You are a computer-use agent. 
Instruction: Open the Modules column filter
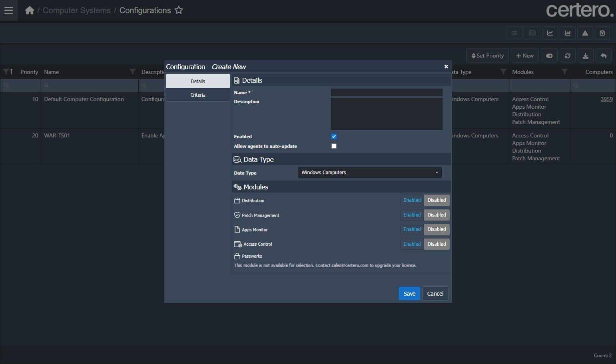(x=564, y=72)
